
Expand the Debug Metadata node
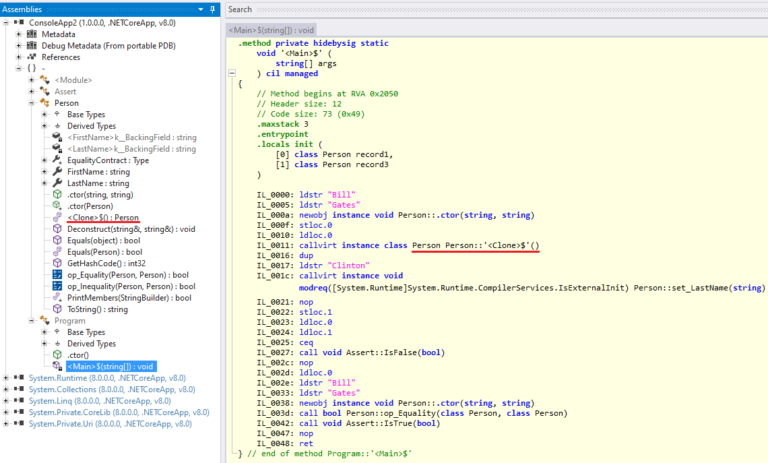[x=19, y=46]
